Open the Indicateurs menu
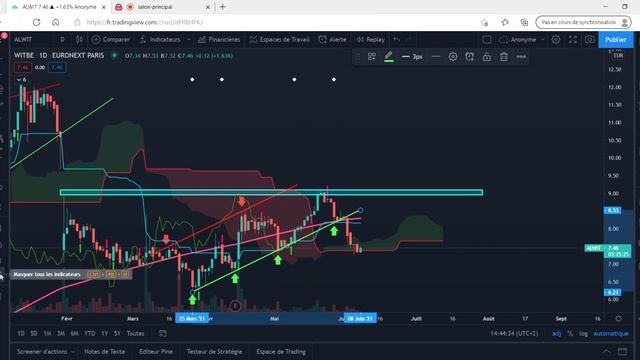 click(160, 40)
